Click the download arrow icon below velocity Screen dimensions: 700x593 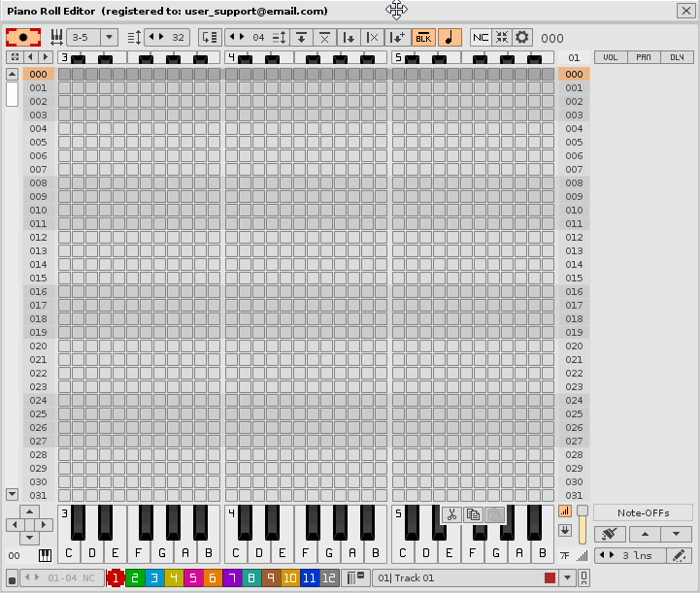[565, 530]
